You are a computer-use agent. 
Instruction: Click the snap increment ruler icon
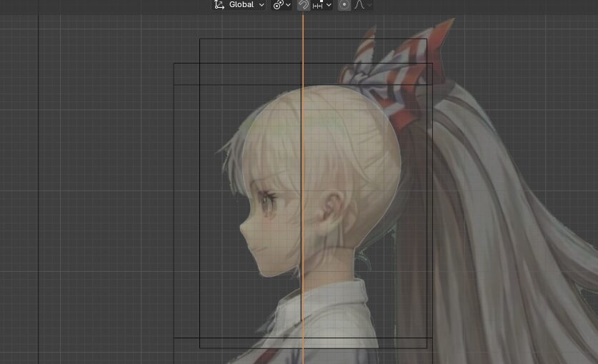(318, 5)
